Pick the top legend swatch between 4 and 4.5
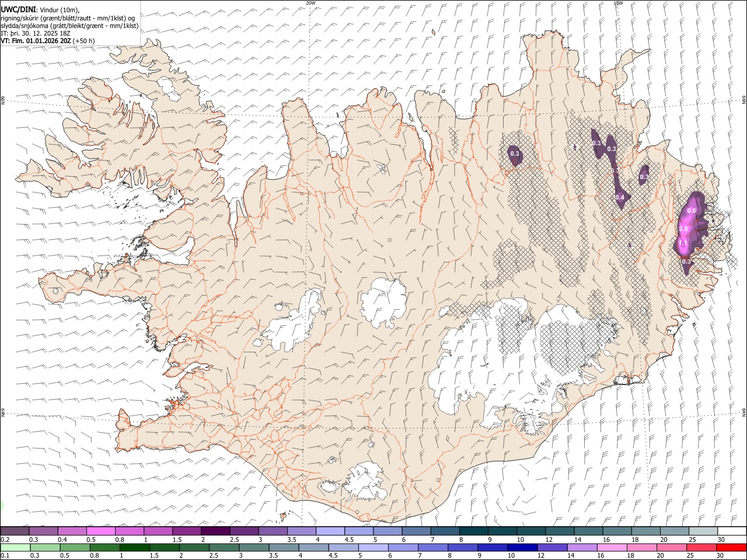 pos(330,531)
